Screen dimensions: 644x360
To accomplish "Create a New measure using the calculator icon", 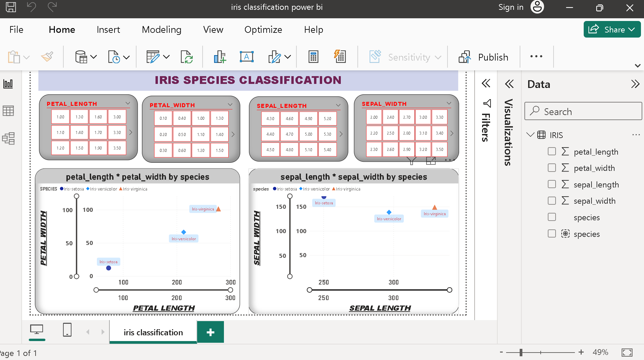I will click(314, 57).
